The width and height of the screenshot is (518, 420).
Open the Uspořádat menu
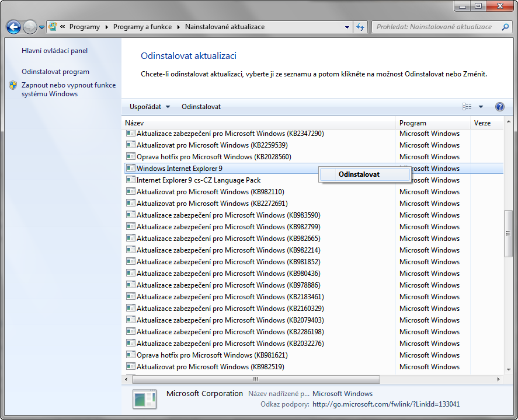pos(150,107)
